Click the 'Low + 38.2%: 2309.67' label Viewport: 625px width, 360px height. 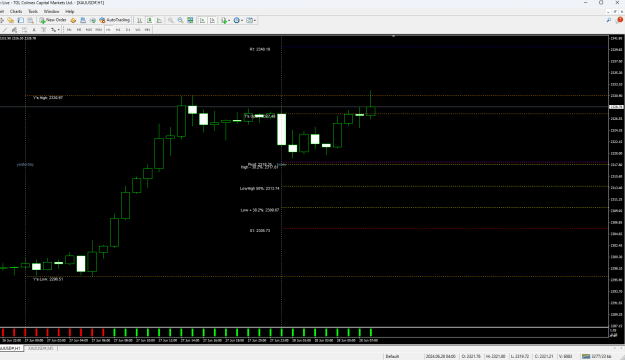(x=259, y=210)
